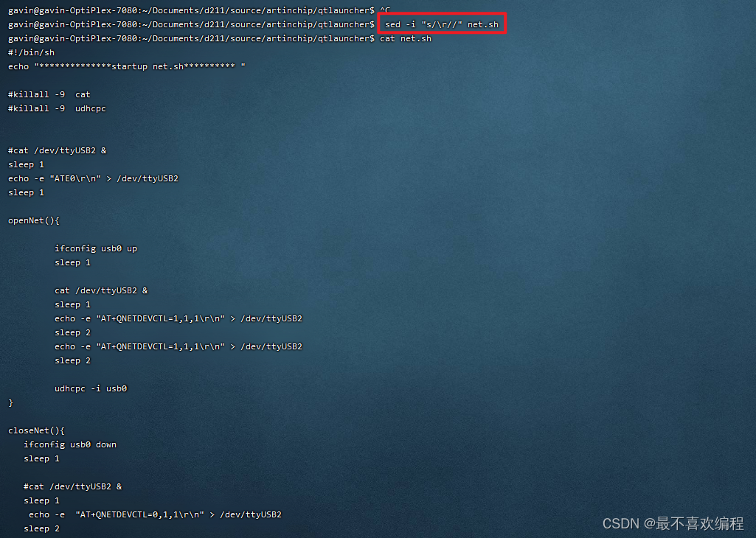Select the "openNet(){" function definition
This screenshot has height=538, width=756.
point(33,220)
